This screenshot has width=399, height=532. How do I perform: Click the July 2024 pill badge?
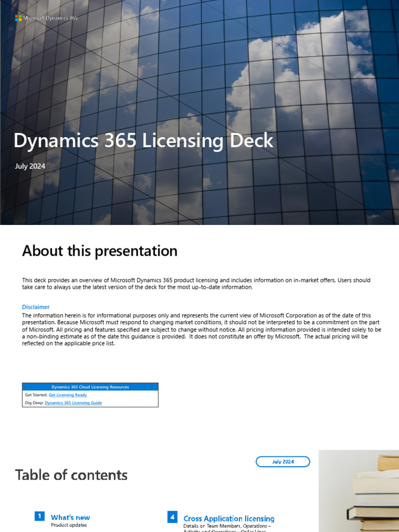click(x=283, y=462)
